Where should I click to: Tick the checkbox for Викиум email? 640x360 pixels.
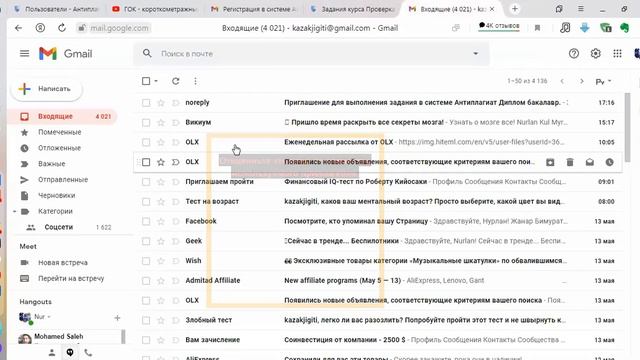click(x=146, y=122)
